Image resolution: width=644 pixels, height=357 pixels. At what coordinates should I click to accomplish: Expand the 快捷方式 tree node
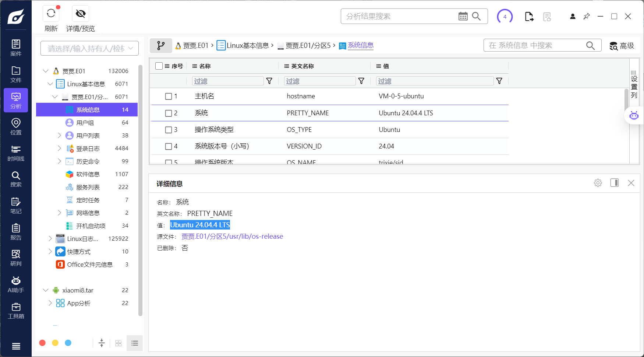coord(50,252)
